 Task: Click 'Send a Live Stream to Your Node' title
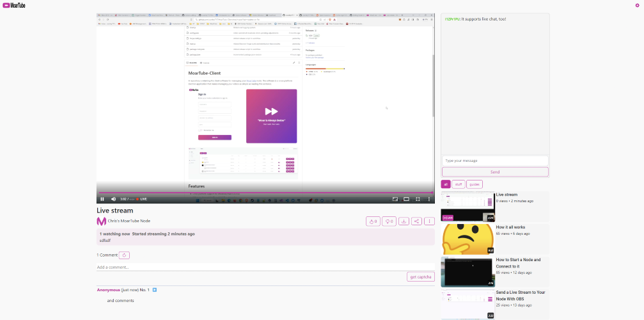click(521, 295)
